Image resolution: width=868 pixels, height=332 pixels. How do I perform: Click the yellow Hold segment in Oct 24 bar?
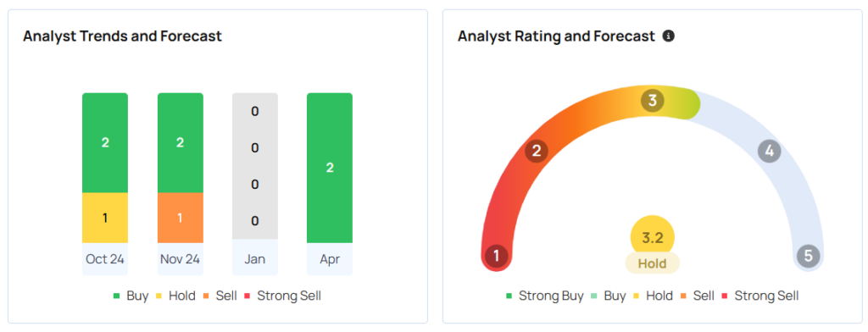105,218
